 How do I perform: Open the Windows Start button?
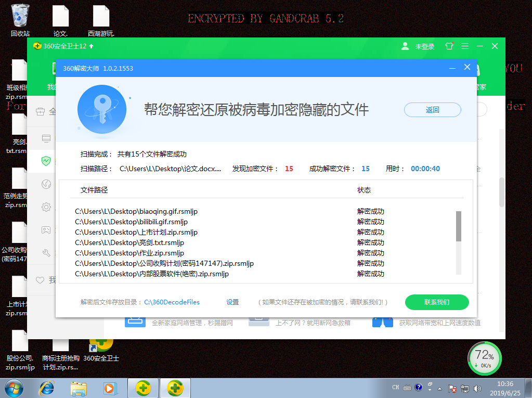14,388
